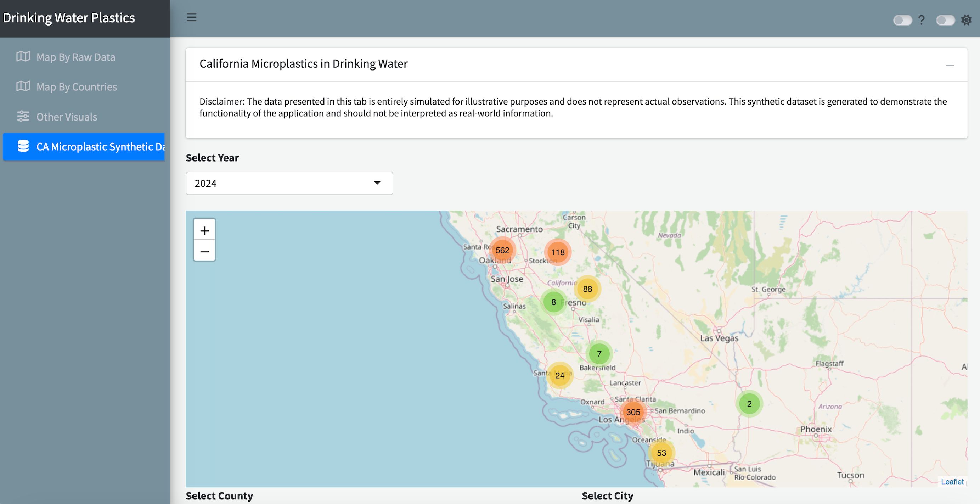Zoom in the map with plus button
This screenshot has width=980, height=504.
(204, 230)
